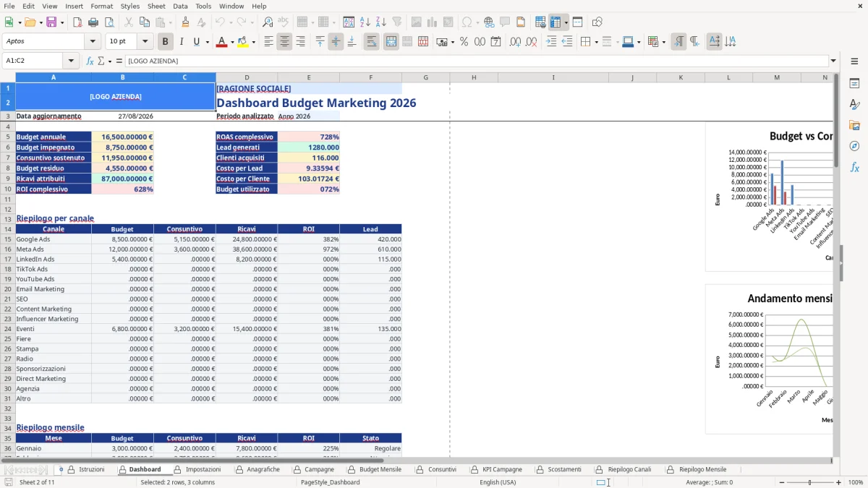Click the Copy icon
Image resolution: width=868 pixels, height=488 pixels.
(145, 22)
